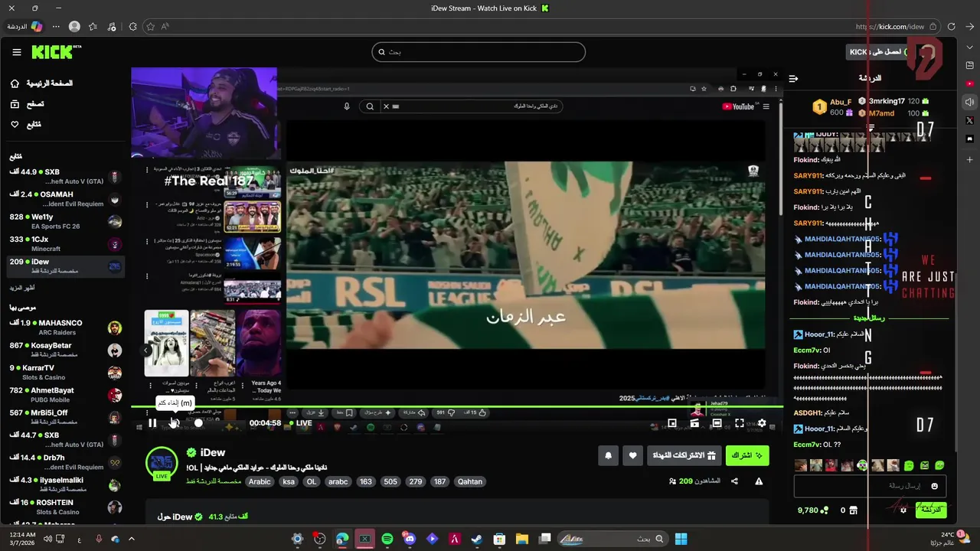Toggle Edge sidebar sound icon
980x551 pixels.
click(969, 103)
